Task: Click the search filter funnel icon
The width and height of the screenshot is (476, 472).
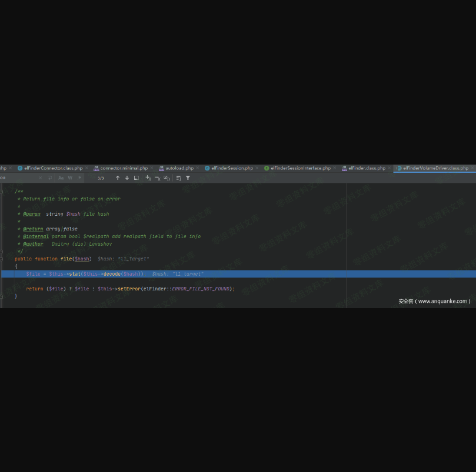Action: click(188, 178)
